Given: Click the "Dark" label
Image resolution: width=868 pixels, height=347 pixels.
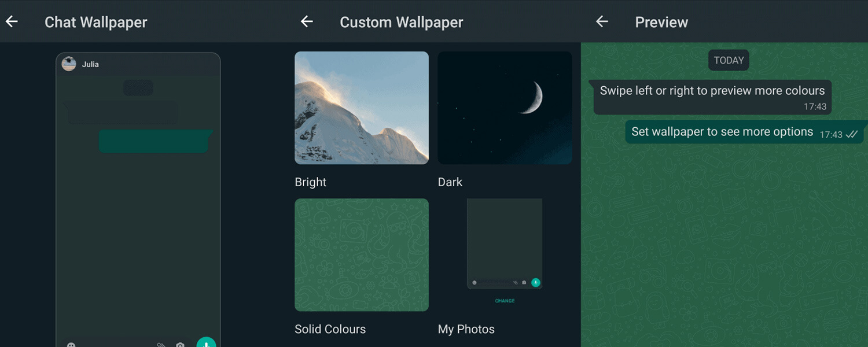Looking at the screenshot, I should (x=450, y=182).
